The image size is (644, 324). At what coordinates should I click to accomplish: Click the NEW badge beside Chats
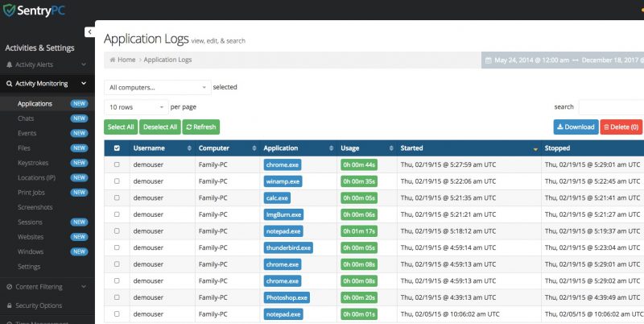pyautogui.click(x=79, y=118)
